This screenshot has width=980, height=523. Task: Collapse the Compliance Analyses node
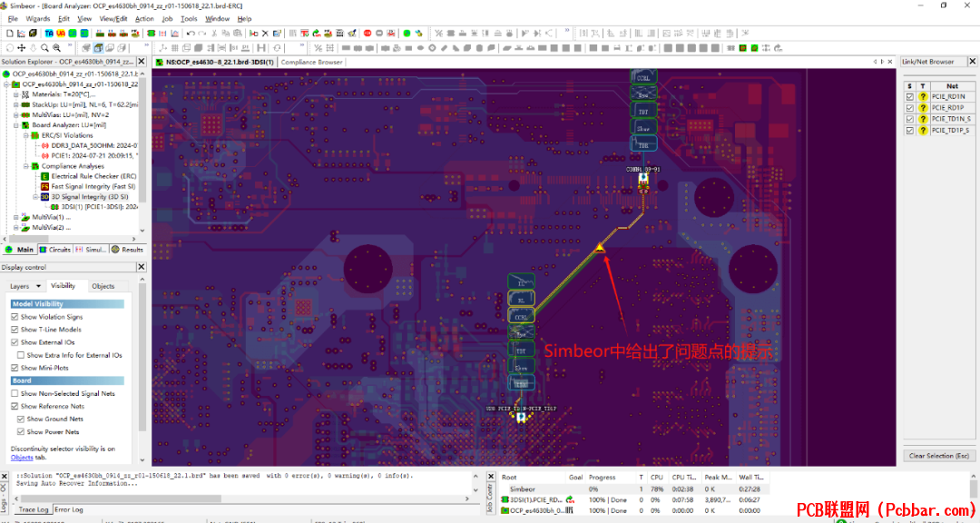click(26, 166)
